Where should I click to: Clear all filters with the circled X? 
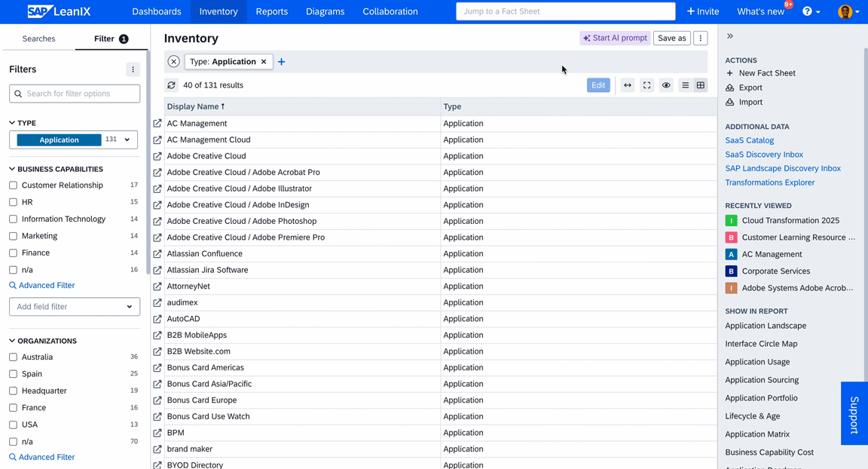tap(174, 62)
